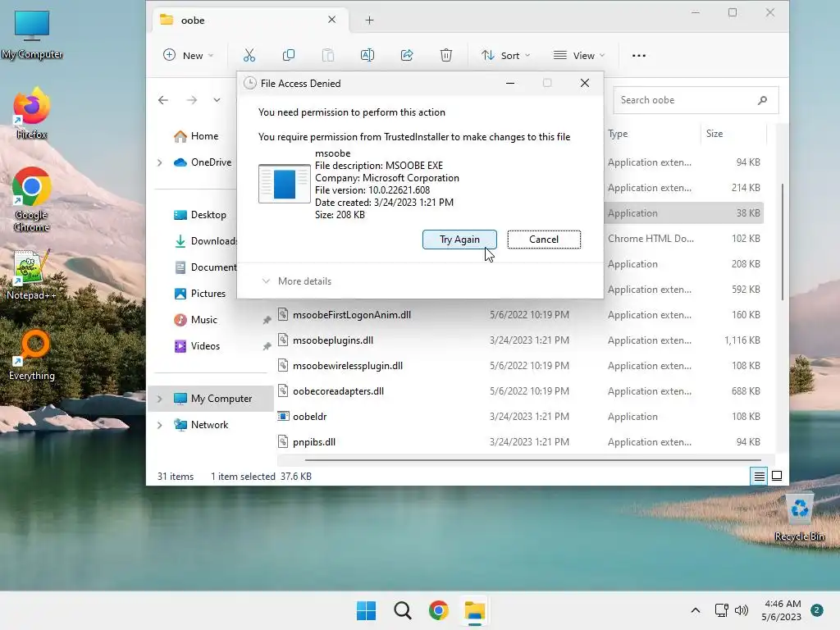
Task: Switch to details view layout icon
Action: pos(759,476)
